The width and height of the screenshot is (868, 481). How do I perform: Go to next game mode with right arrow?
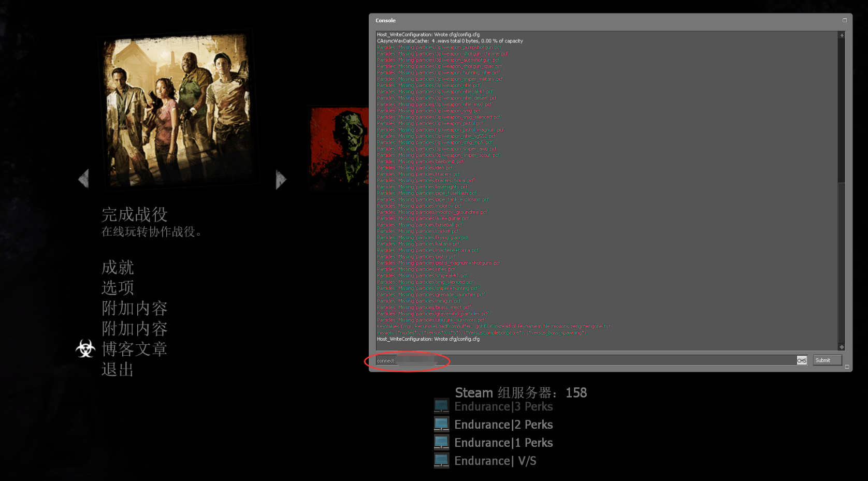[x=281, y=179]
